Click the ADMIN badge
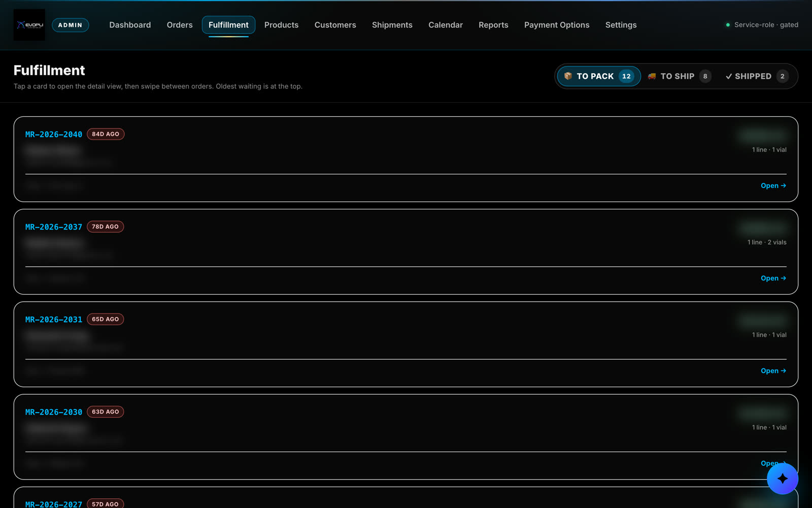This screenshot has height=508, width=812. (x=70, y=25)
